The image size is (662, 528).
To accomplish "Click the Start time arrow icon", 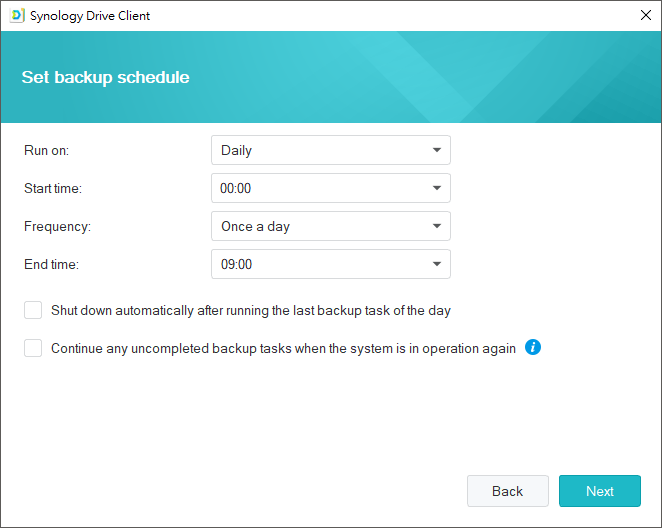I will click(x=437, y=188).
